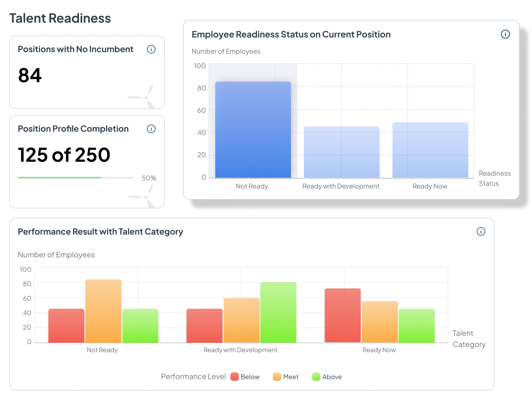
Task: Click the 125 of 250 completion value
Action: click(64, 155)
